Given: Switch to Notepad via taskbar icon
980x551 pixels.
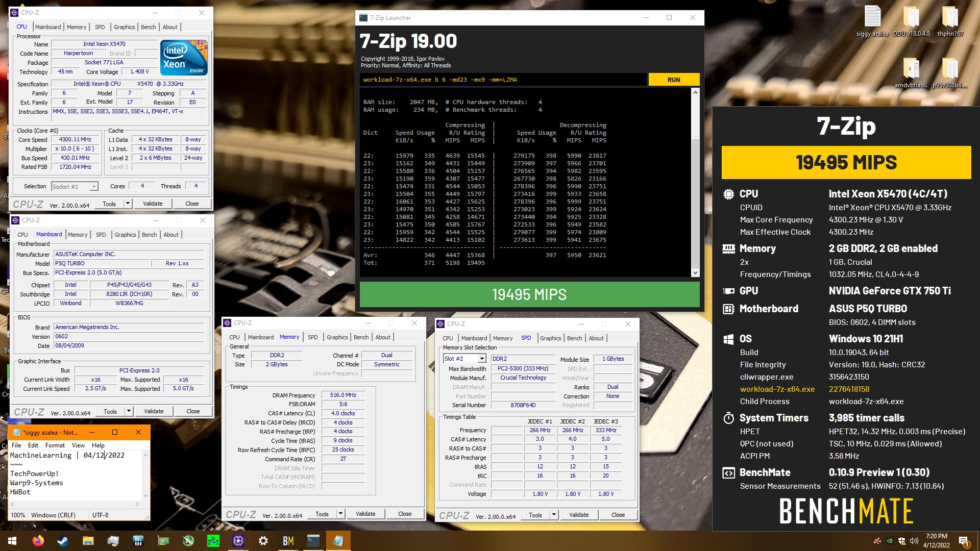Looking at the screenshot, I should [338, 541].
